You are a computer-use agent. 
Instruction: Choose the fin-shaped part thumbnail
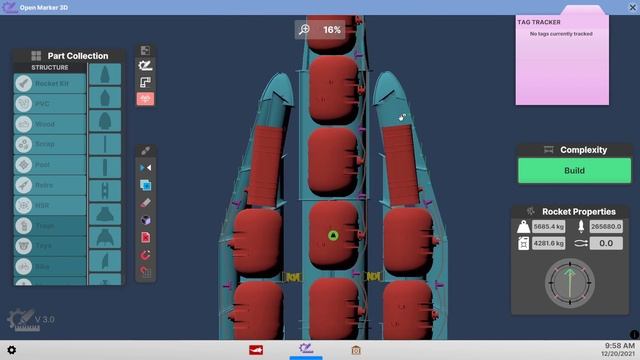click(105, 261)
